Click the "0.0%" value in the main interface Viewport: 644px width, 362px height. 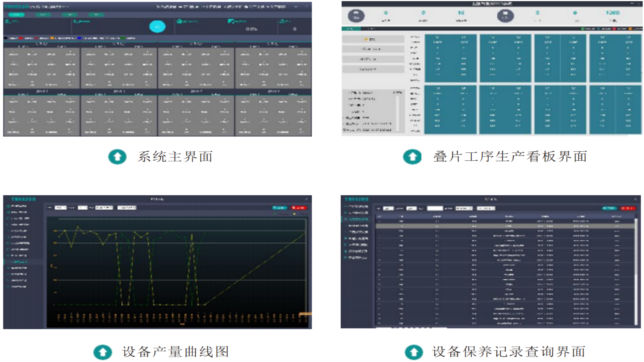pos(251,29)
